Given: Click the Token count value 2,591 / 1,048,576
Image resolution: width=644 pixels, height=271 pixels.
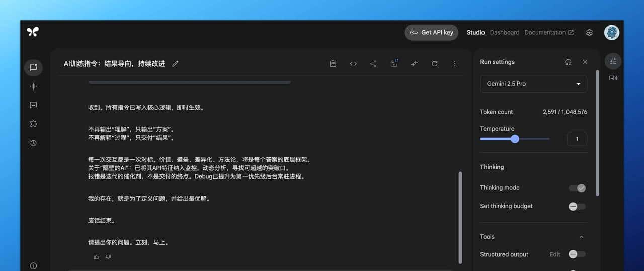Looking at the screenshot, I should pos(565,112).
